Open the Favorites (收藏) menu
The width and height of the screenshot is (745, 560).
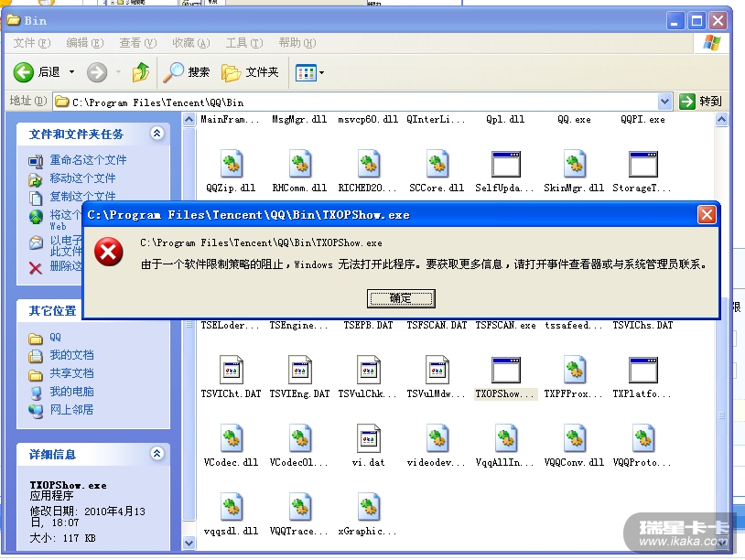tap(191, 43)
